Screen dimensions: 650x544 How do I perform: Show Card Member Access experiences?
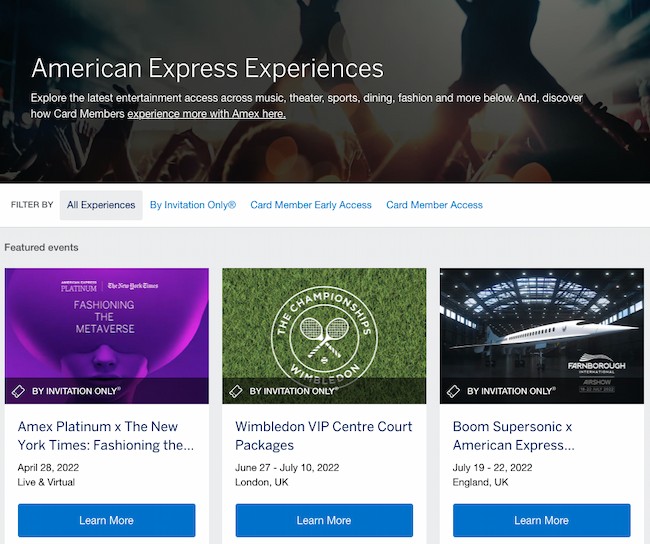434,205
